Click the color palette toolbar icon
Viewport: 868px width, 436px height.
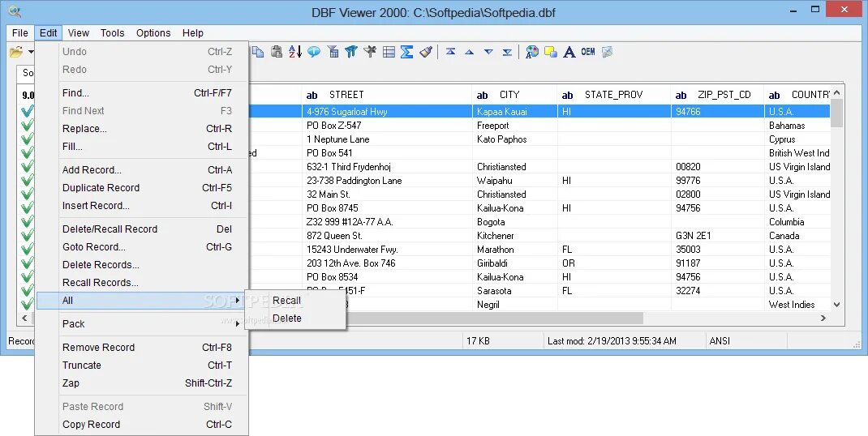click(x=532, y=52)
